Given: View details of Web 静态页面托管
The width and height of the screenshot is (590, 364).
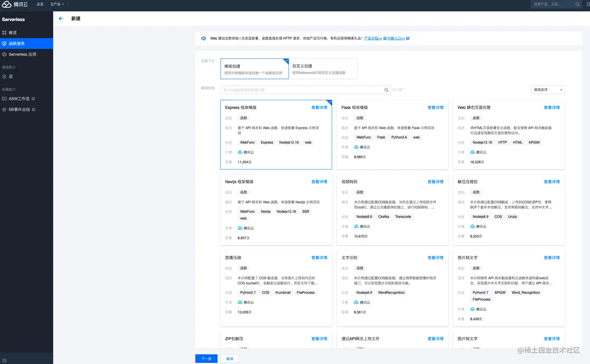Looking at the screenshot, I should pyautogui.click(x=552, y=108).
